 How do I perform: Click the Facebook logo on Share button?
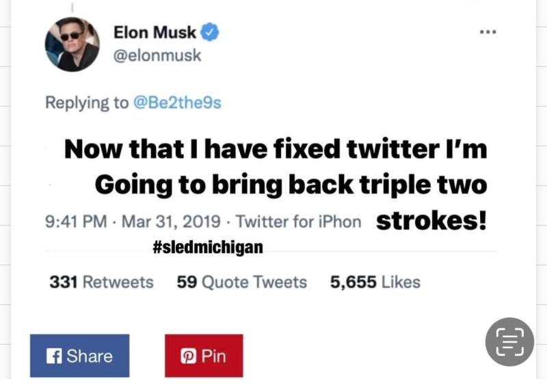click(x=54, y=356)
